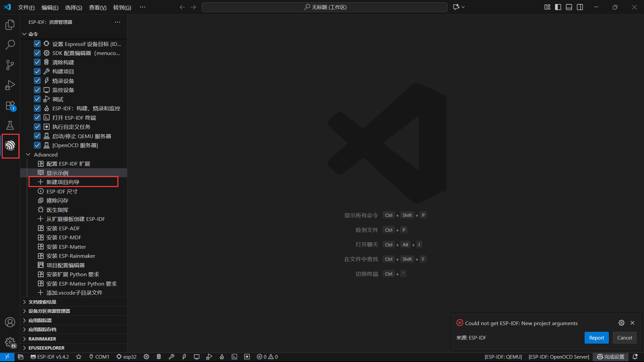Viewport: 644px width, 362px height.
Task: Open the Copilot chat dropdown arrow
Action: [463, 7]
